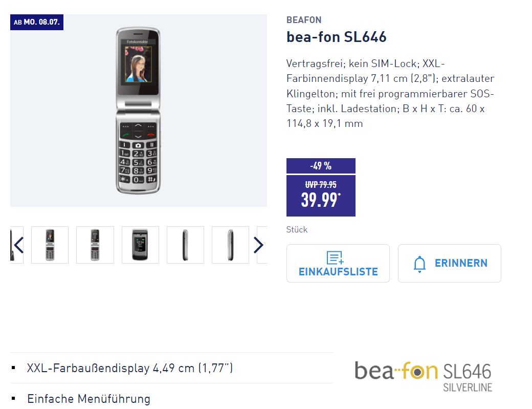
Task: Click the next image arrow in carousel
Action: coord(258,245)
